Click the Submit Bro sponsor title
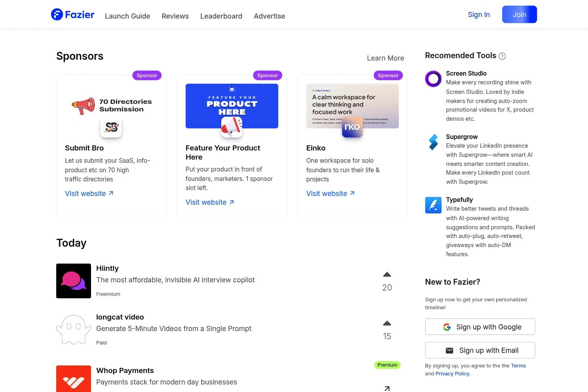 click(84, 148)
